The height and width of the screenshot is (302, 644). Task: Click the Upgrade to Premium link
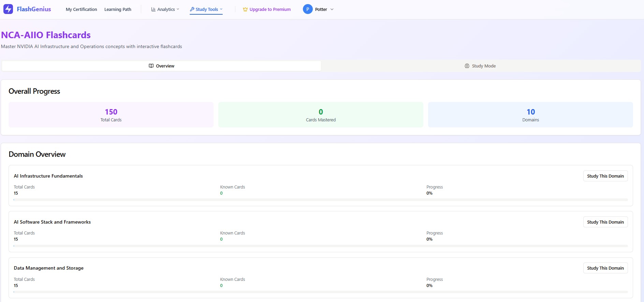click(270, 10)
